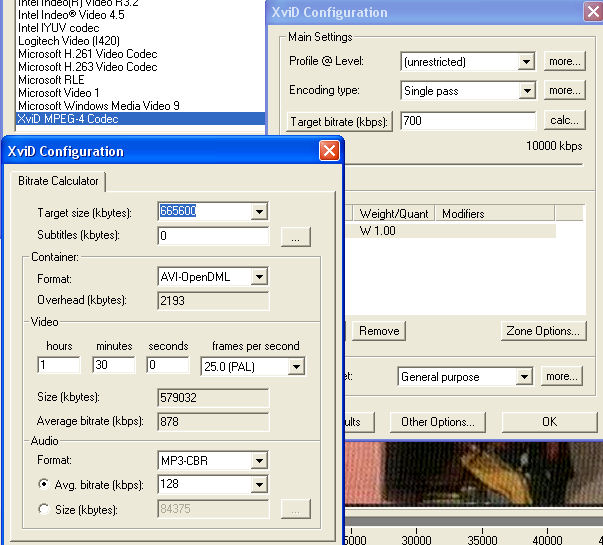The image size is (603, 545).
Task: Close the rear XviD Configuration window
Action: (593, 12)
